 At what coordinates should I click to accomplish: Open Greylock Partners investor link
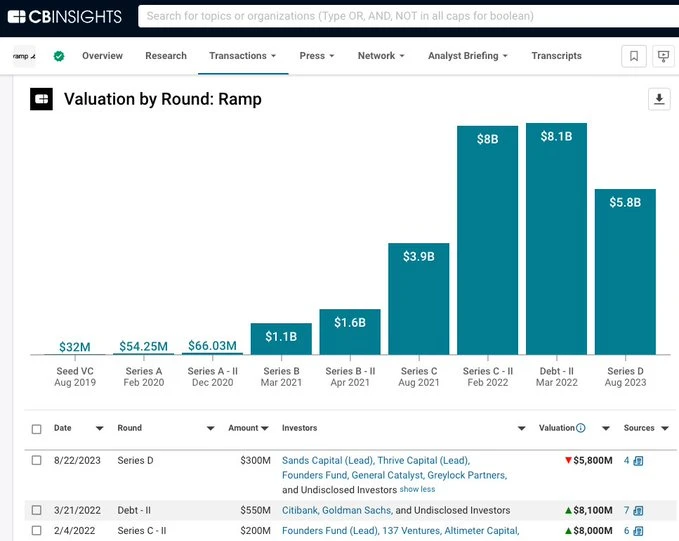(467, 475)
